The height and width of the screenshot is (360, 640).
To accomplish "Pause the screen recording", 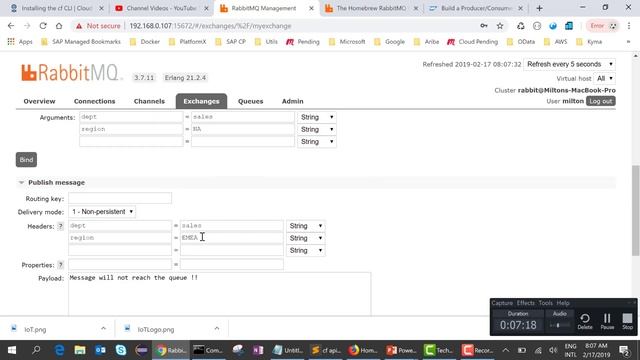I will pos(607,321).
